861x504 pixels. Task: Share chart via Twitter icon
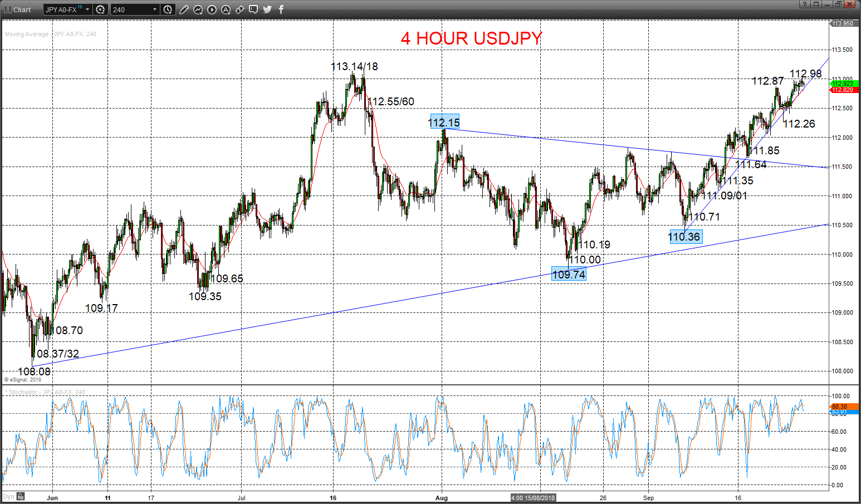(267, 9)
